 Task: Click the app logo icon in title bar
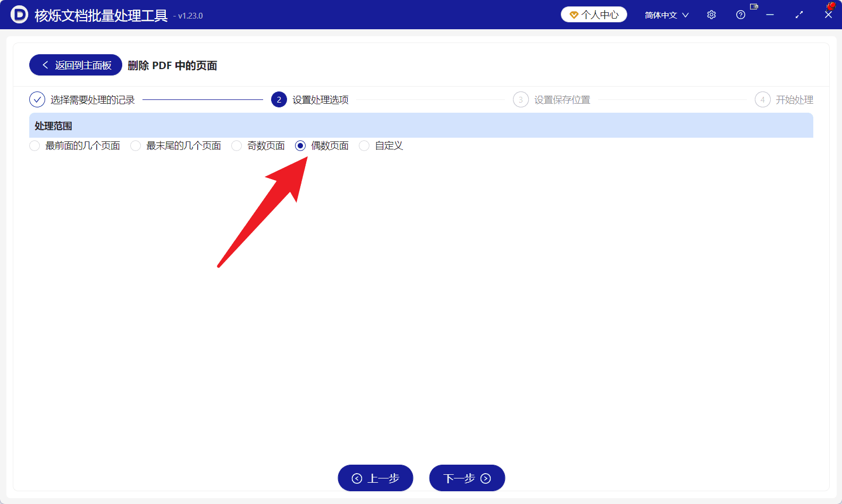(x=19, y=14)
